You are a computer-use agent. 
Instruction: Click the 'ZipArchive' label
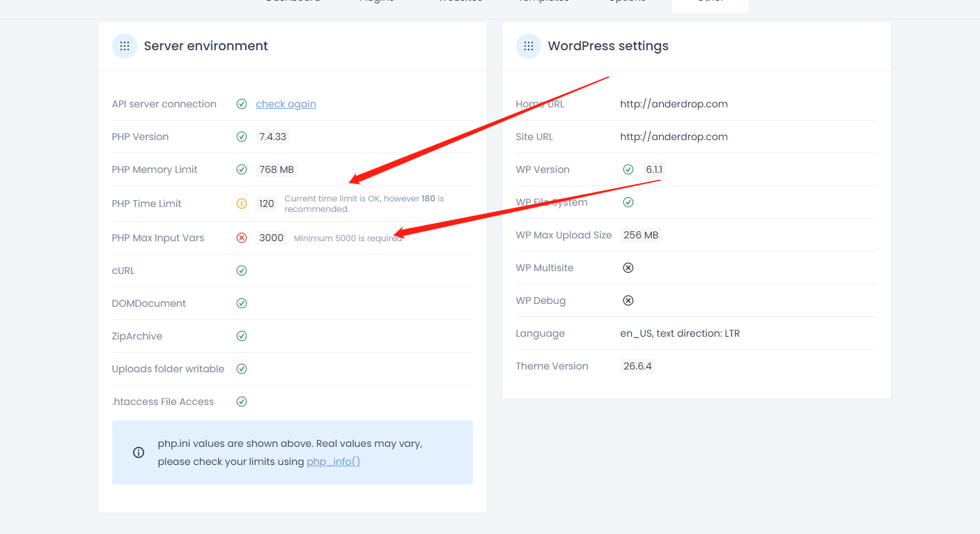[x=137, y=336]
